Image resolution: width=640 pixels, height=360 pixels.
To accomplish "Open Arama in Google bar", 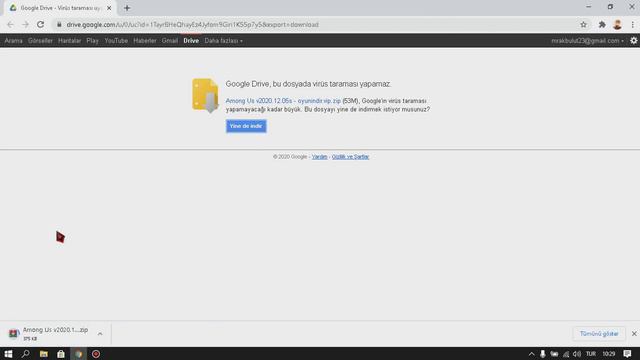I will 13,41.
